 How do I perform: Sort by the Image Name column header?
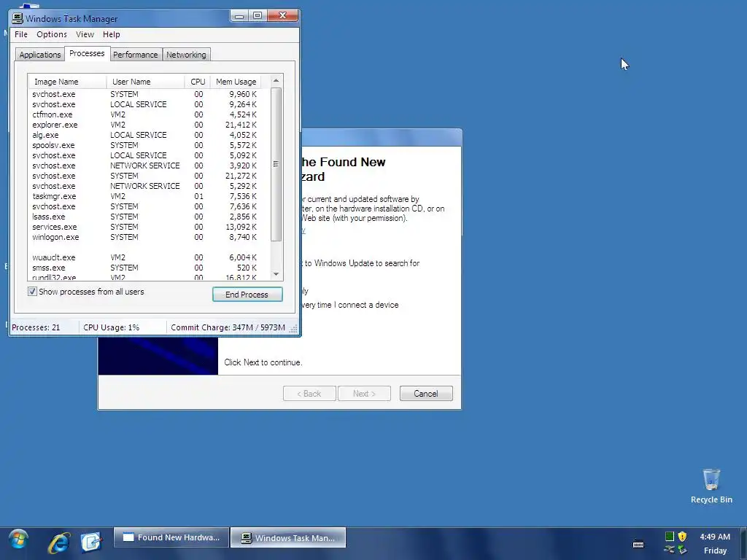click(x=67, y=82)
